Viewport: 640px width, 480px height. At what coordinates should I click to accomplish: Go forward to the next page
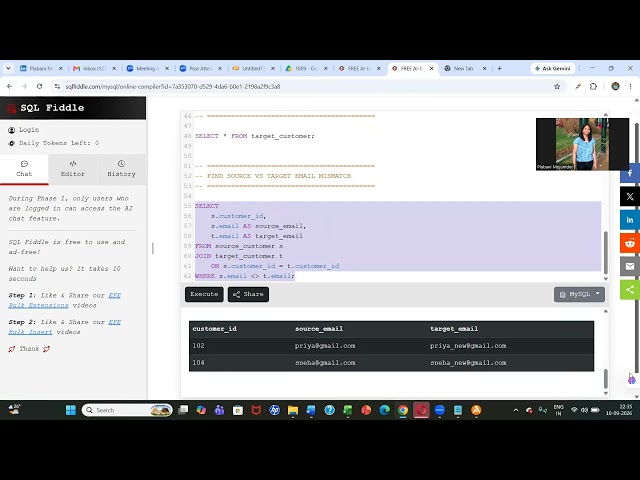coord(24,87)
